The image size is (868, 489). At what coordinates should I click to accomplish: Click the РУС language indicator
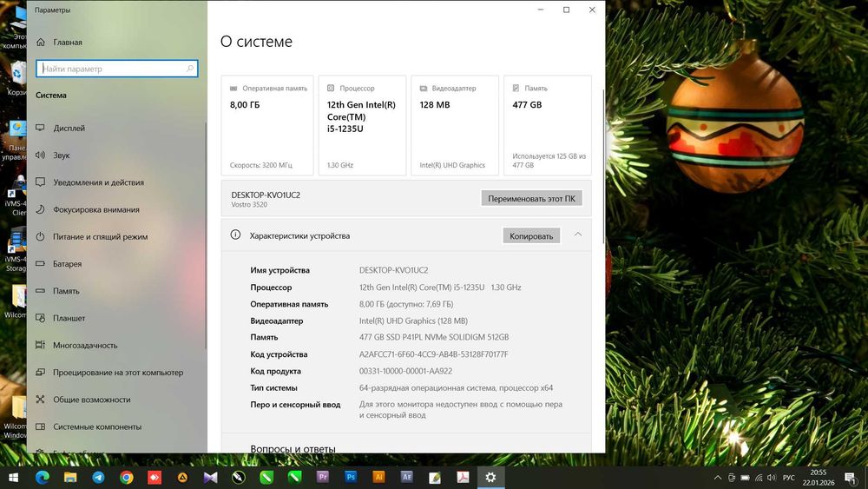point(789,478)
